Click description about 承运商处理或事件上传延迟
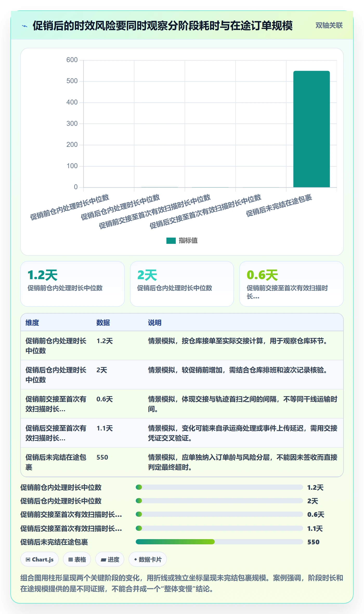This screenshot has width=364, height=614. pos(243,433)
